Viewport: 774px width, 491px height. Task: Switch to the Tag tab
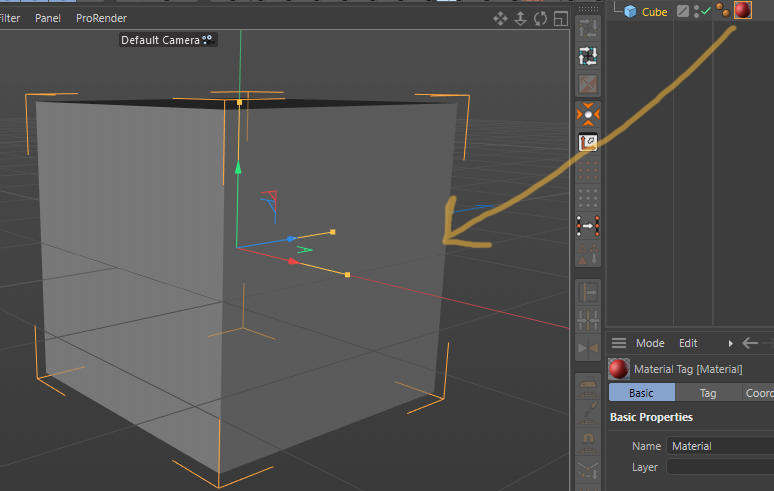[707, 393]
